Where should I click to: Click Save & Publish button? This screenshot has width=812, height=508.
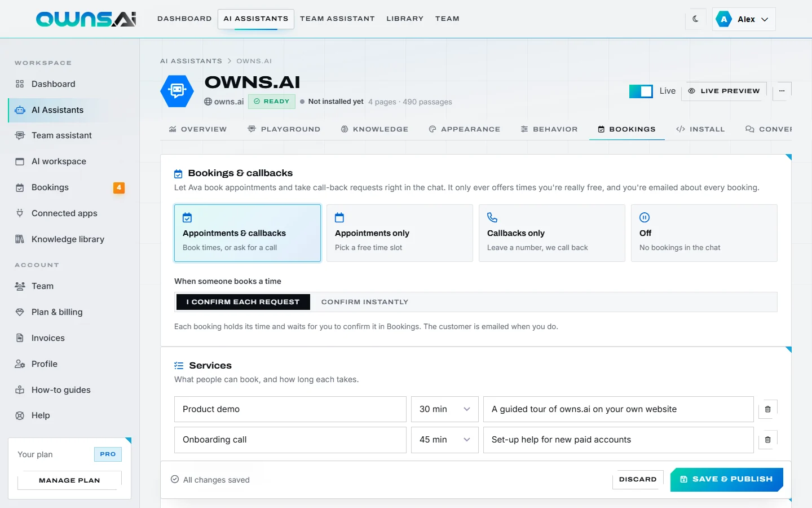(726, 479)
